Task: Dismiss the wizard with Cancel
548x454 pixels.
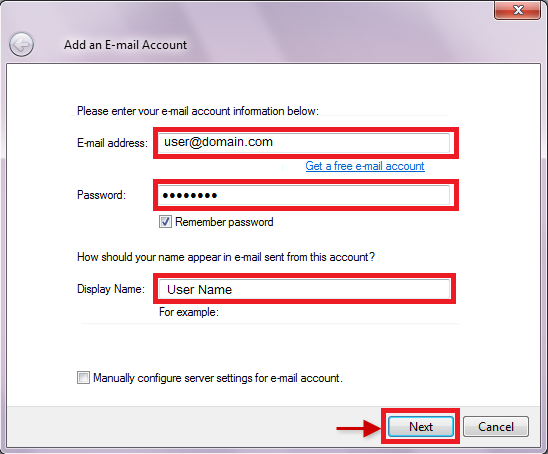Action: 496,426
